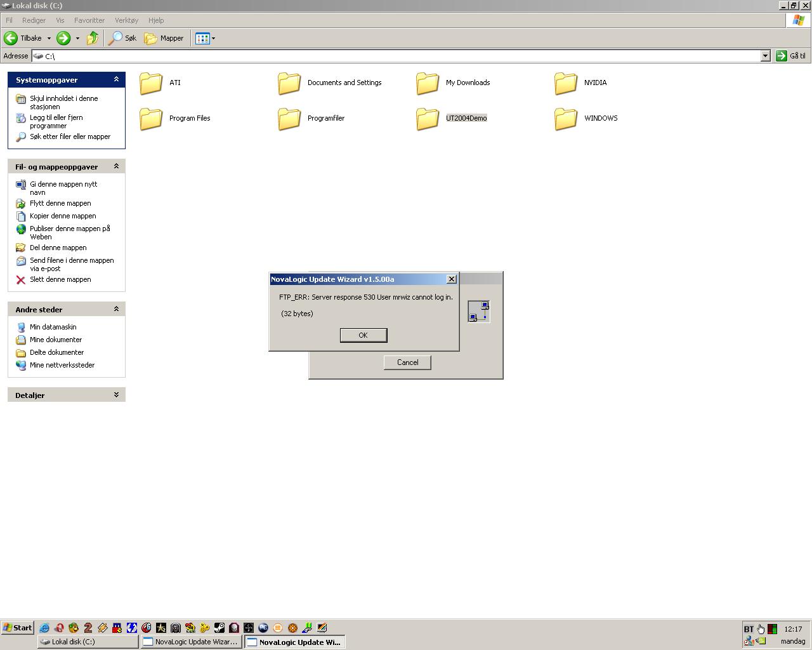
Task: Open Mine dokumenter
Action: (x=56, y=340)
